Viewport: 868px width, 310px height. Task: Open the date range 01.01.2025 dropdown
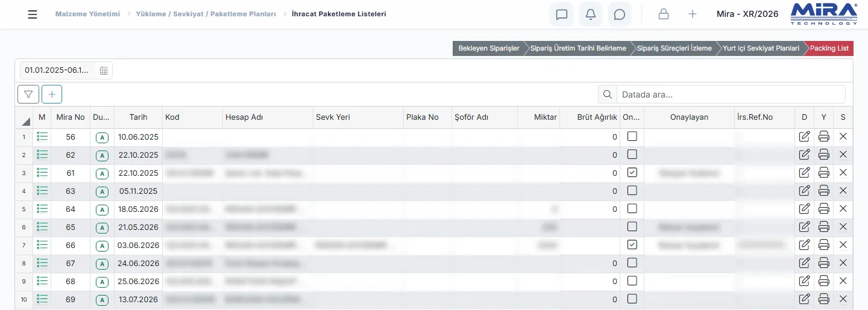[66, 70]
